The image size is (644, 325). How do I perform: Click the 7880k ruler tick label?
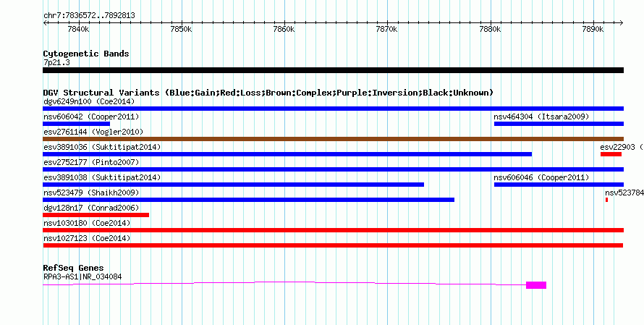[x=490, y=30]
